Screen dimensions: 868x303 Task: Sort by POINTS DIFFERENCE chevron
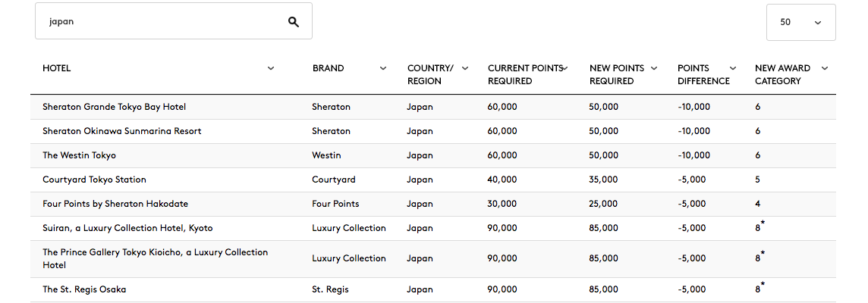click(x=733, y=69)
